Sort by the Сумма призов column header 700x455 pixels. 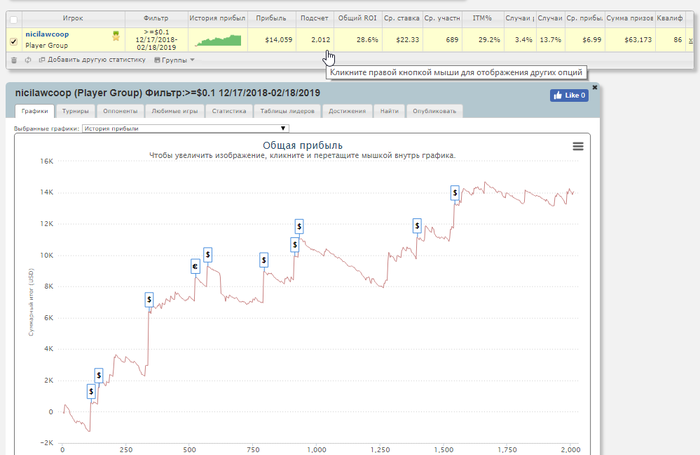[629, 18]
